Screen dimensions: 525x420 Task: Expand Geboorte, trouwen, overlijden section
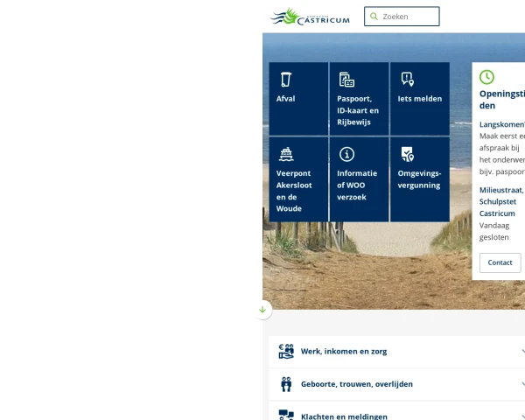396,384
